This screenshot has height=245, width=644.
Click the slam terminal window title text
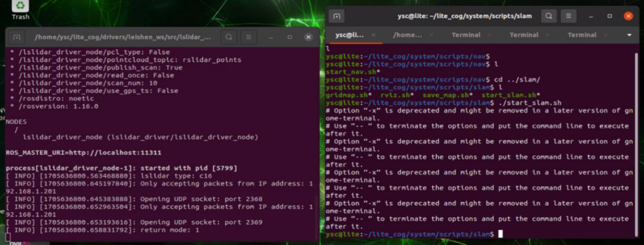click(x=465, y=16)
